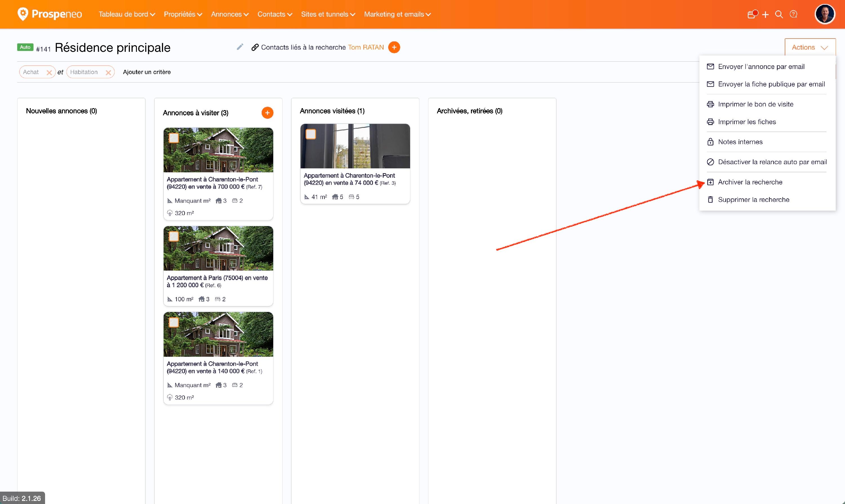Select checkbox on Paris 75004 listing
Screen dimensions: 845x504
174,237
